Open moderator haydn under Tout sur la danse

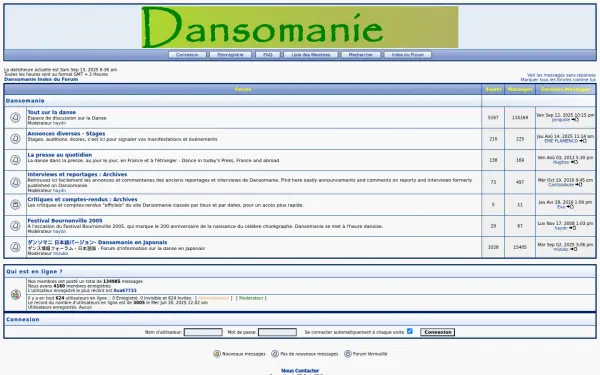click(x=59, y=123)
